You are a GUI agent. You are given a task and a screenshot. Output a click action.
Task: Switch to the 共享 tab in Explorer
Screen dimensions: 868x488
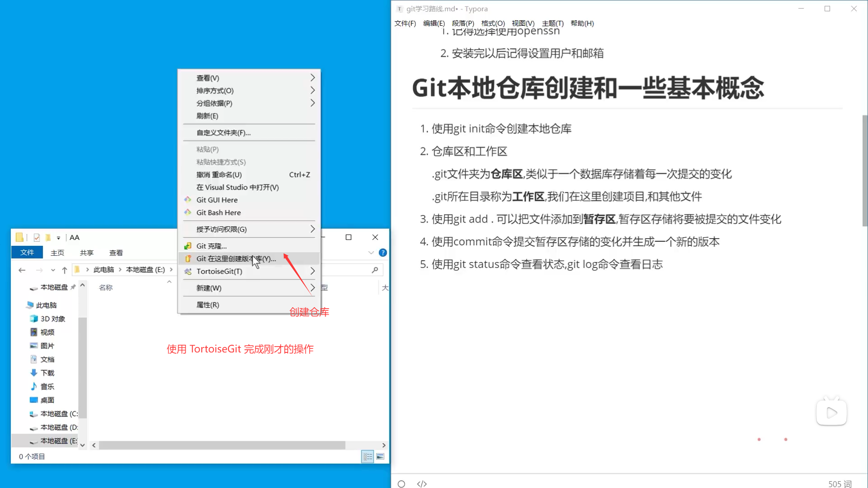(86, 253)
